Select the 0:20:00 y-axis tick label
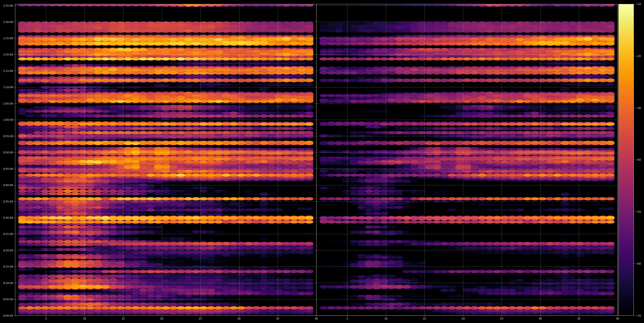This screenshot has width=644, height=323. (8, 250)
